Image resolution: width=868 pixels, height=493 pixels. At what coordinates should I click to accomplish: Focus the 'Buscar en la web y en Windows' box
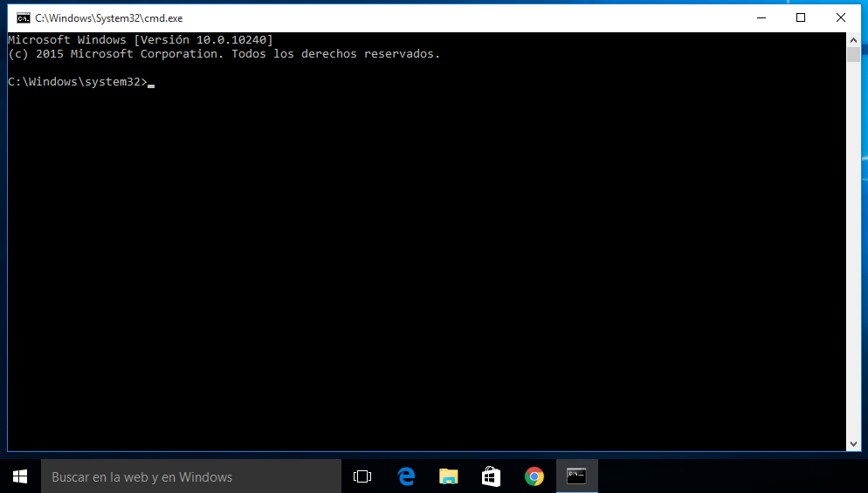click(191, 476)
